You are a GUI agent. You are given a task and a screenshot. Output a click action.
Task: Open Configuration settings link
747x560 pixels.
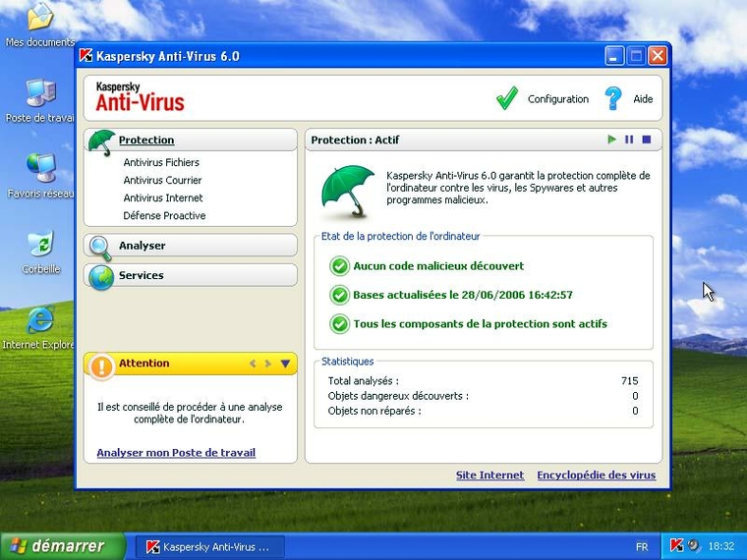pyautogui.click(x=558, y=99)
